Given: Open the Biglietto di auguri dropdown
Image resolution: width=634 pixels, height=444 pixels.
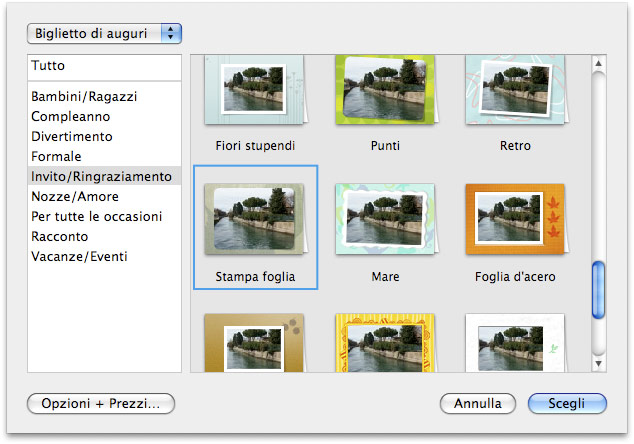Looking at the screenshot, I should point(104,33).
